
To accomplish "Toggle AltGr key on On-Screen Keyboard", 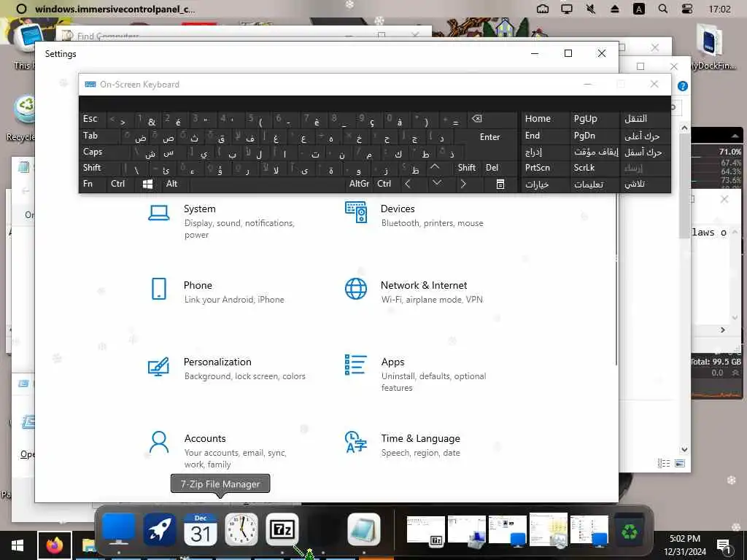I will point(359,184).
